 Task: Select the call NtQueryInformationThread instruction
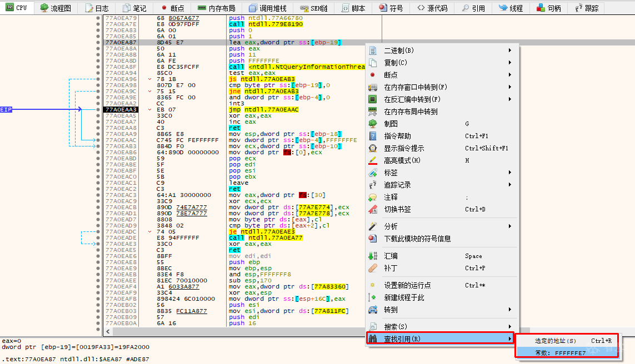[297, 67]
